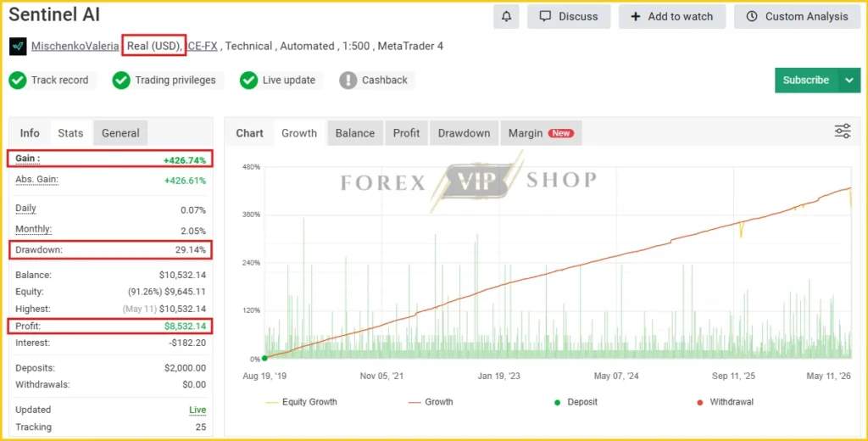Click the Real (USD) account type text
Image resolution: width=868 pixels, height=441 pixels.
pyautogui.click(x=154, y=47)
